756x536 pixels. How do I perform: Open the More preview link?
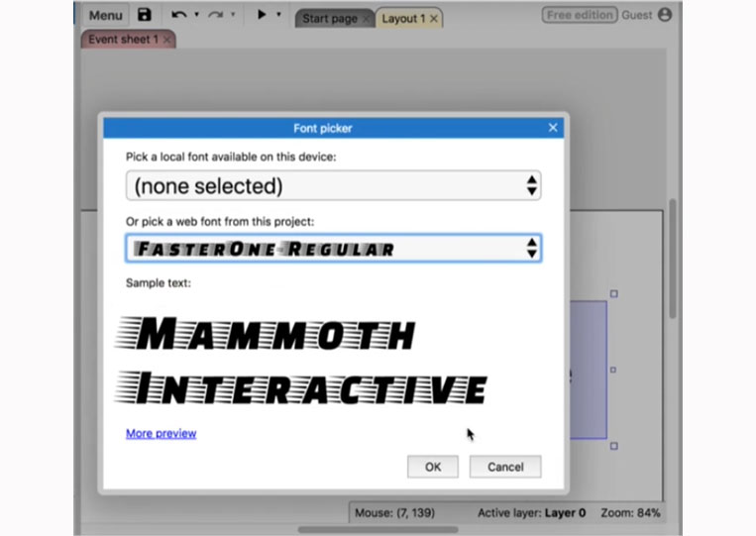162,433
